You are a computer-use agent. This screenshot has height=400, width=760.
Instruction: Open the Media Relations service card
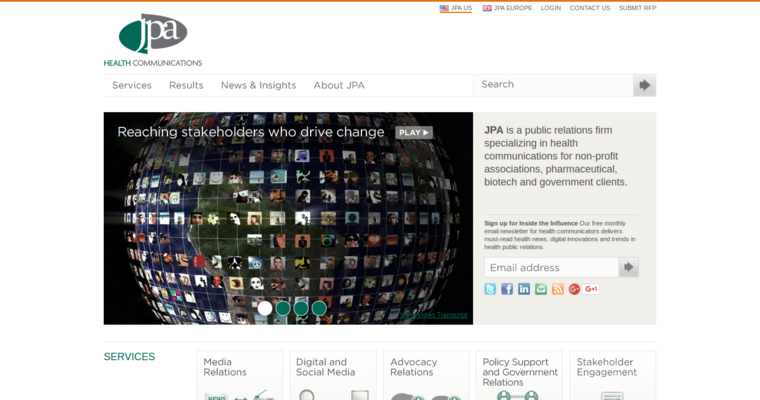pos(239,375)
